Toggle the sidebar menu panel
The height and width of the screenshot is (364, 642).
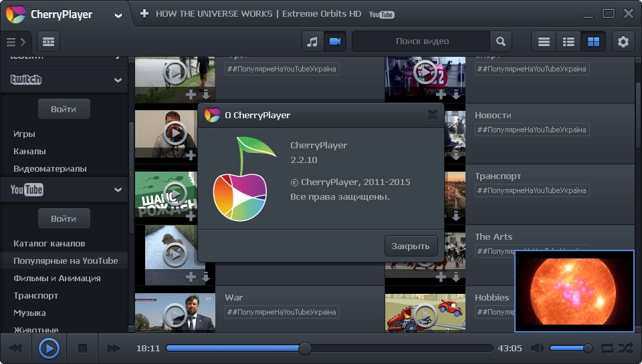[16, 41]
